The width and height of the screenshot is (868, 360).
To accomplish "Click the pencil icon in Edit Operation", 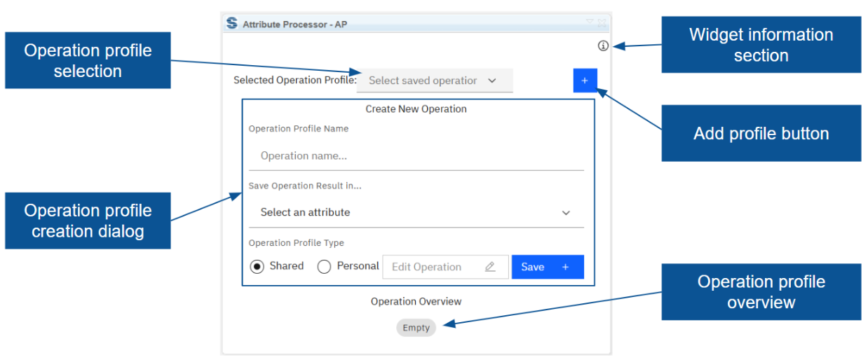I will point(490,267).
